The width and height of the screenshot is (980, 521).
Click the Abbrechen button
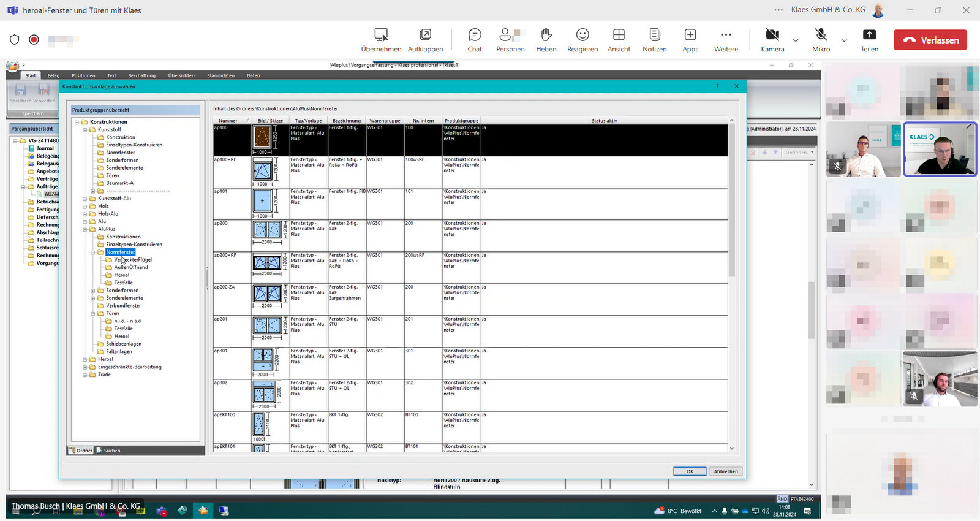(x=726, y=471)
